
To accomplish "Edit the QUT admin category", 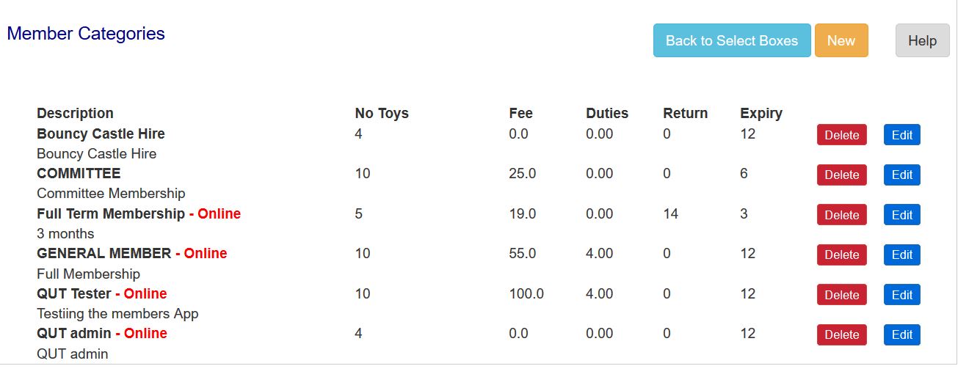I will [901, 334].
